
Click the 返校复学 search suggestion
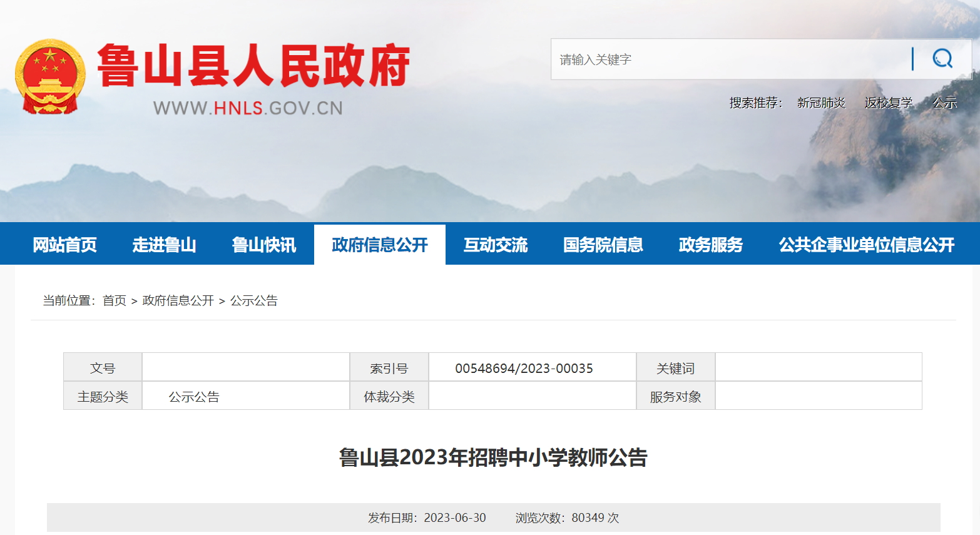[889, 103]
